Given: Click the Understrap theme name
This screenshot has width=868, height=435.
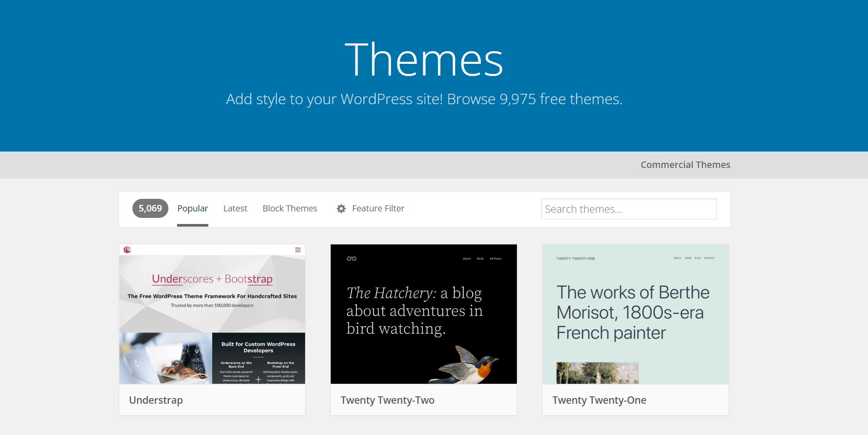Looking at the screenshot, I should point(156,400).
